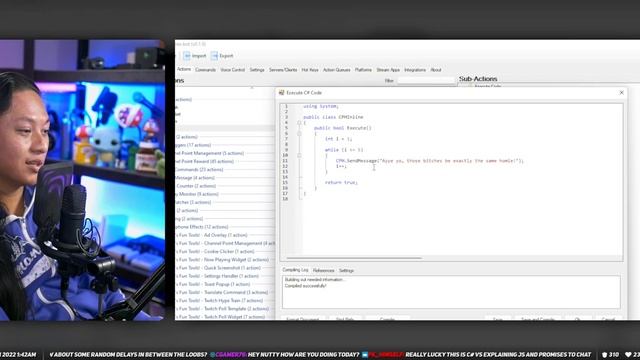Open the Servers/Clients tab
This screenshot has width=640, height=360.
point(283,70)
